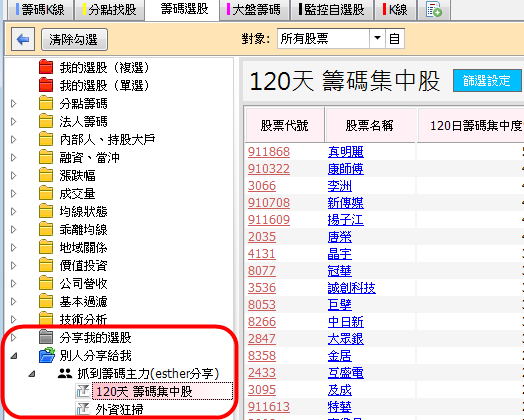Viewport: 524px width, 420px height.
Task: Expand the 分享我的選股 tree node
Action: coord(14,338)
